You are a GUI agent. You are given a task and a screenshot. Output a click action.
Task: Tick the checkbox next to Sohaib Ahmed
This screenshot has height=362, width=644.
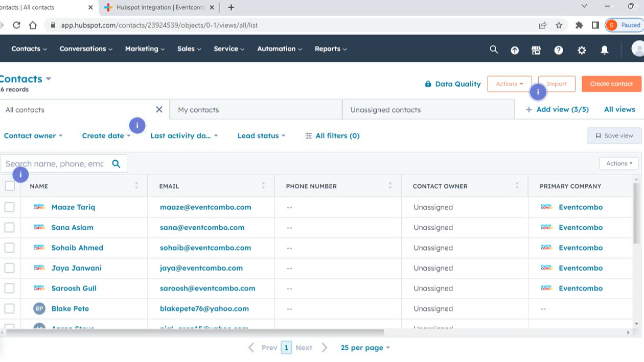(10, 248)
